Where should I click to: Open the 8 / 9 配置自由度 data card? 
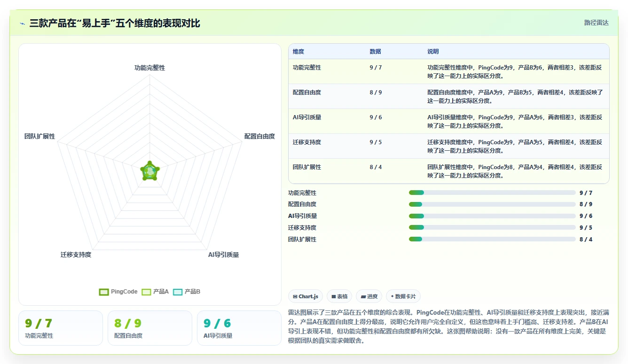pyautogui.click(x=150, y=328)
